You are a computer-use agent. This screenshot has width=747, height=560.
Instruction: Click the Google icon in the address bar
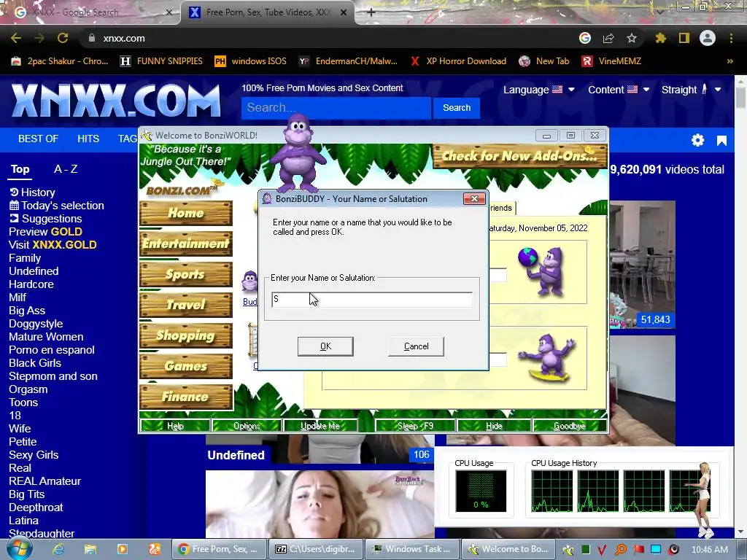(x=585, y=38)
